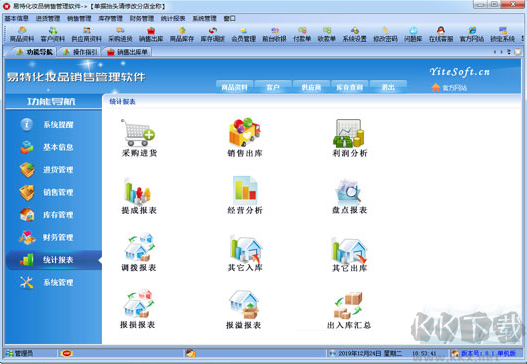The width and height of the screenshot is (527, 364).
Task: Switch to the 功能导航 tab
Action: point(34,52)
